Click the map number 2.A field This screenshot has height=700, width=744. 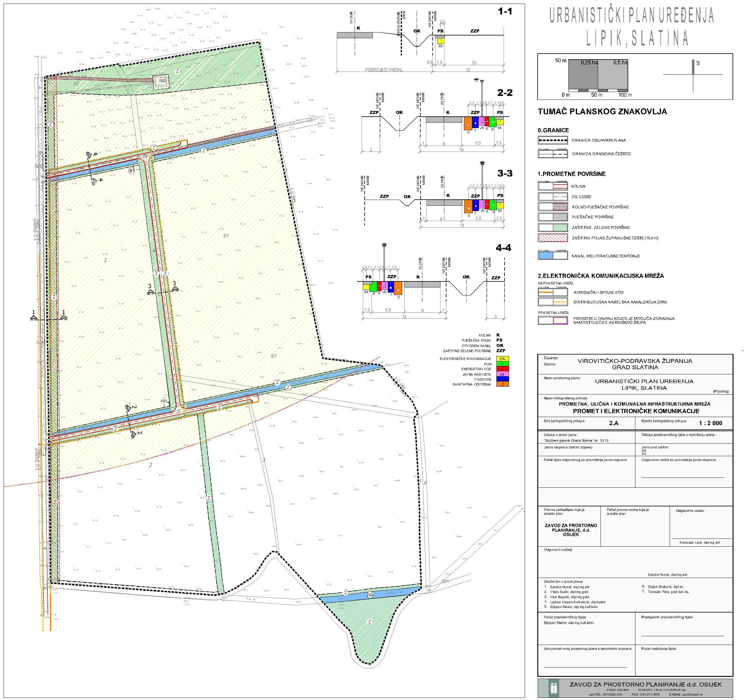tap(614, 423)
